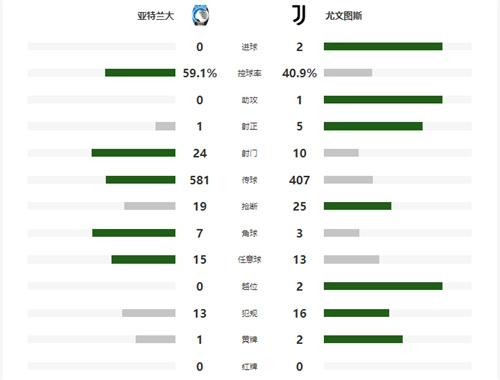The height and width of the screenshot is (380, 500).
Task: Click the Juventus team logo
Action: click(x=299, y=15)
